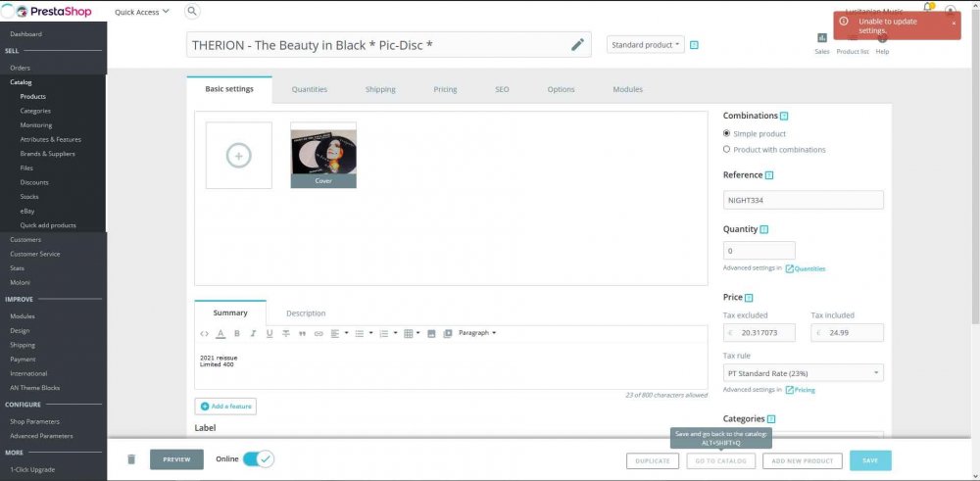980x481 pixels.
Task: Delete product with the trash icon
Action: tap(131, 459)
